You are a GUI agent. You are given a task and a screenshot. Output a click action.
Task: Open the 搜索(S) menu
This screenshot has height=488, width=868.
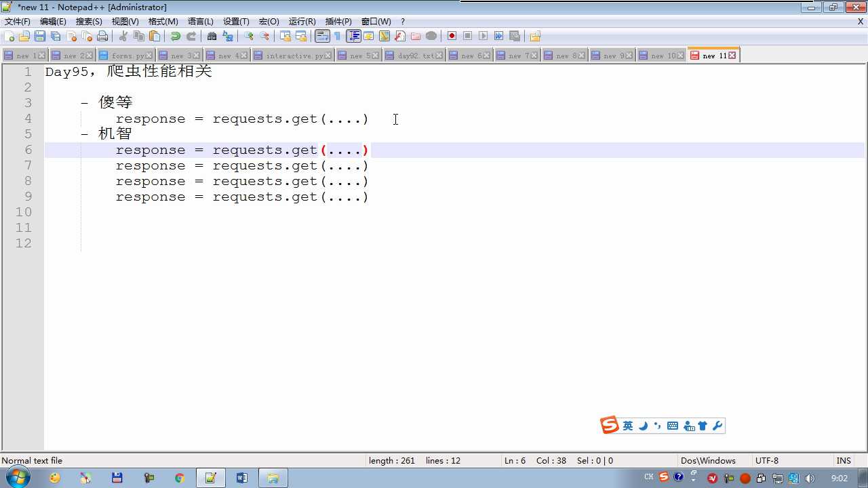[89, 22]
